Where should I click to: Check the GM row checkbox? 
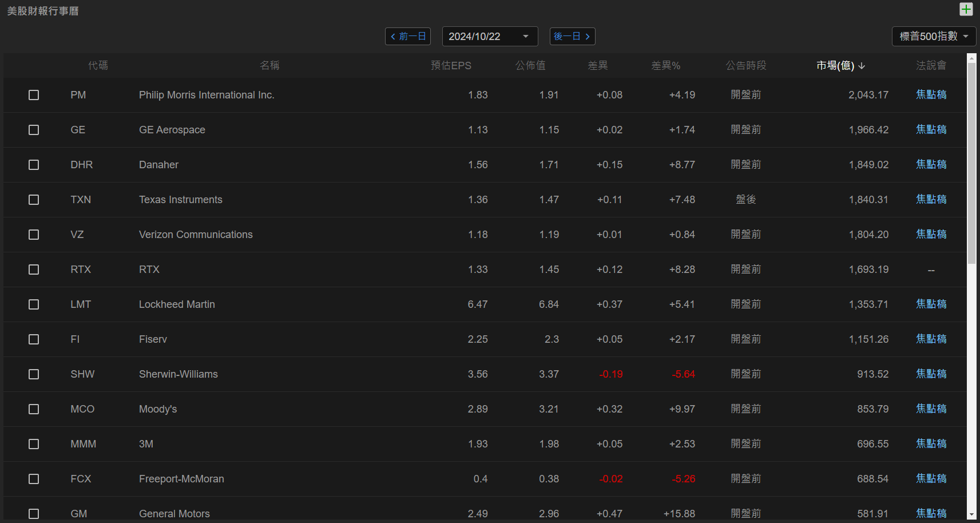point(34,514)
